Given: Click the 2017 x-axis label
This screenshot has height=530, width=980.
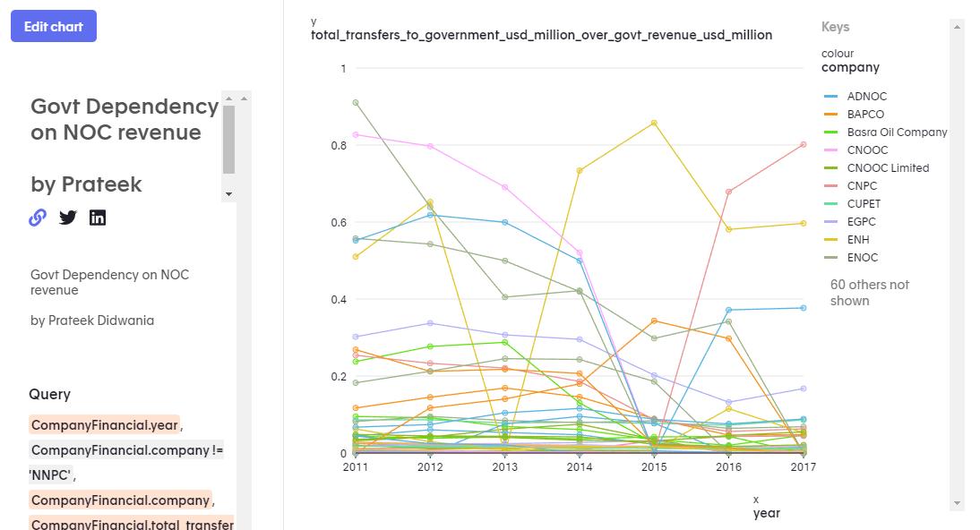Looking at the screenshot, I should pyautogui.click(x=804, y=466).
